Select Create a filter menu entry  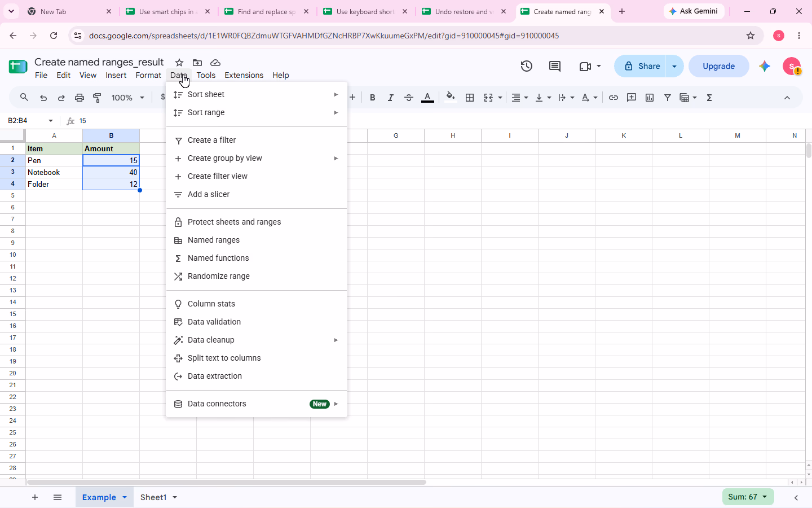coord(257,140)
